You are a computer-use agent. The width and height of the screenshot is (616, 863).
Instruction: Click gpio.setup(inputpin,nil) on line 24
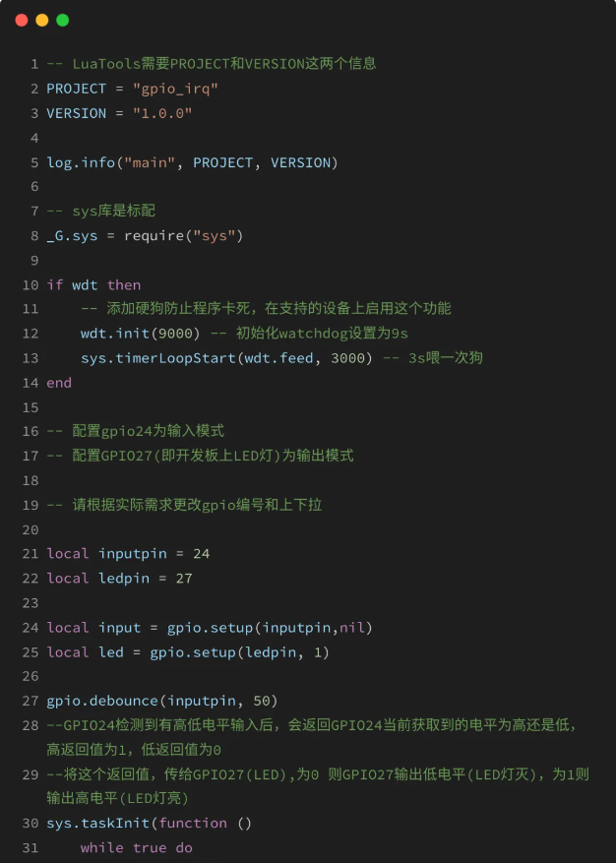[x=270, y=628]
